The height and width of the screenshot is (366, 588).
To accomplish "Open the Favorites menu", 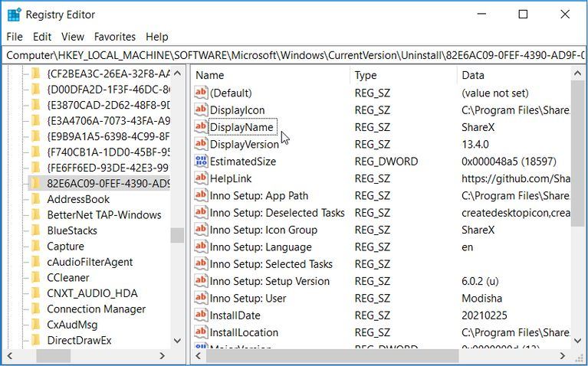I will (x=114, y=37).
